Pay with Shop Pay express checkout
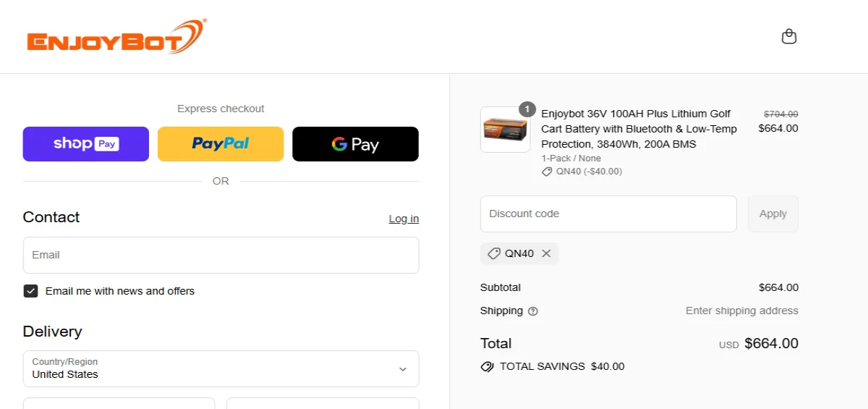 [x=86, y=144]
